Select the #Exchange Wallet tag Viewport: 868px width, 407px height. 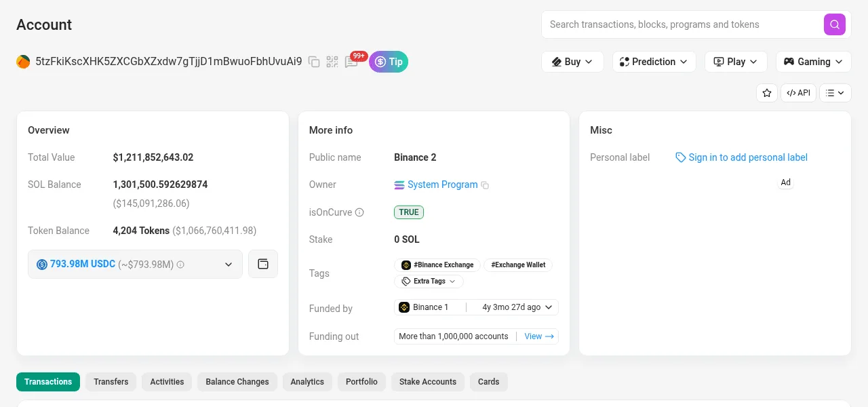tap(518, 265)
